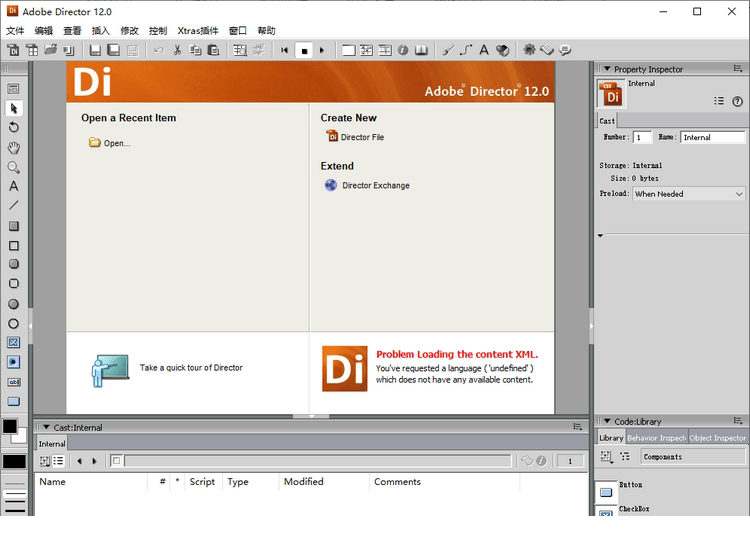The image size is (750, 536).
Task: Open the Paint window brush icon
Action: 448,50
